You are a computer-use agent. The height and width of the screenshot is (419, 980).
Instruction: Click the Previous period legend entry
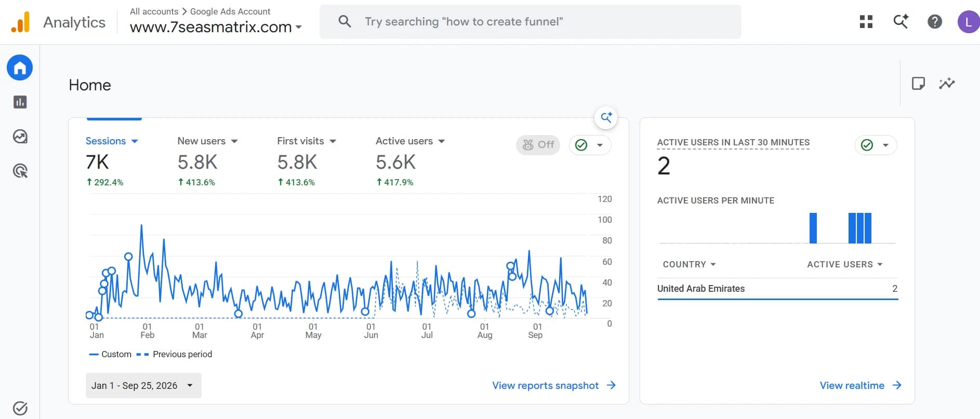(175, 354)
